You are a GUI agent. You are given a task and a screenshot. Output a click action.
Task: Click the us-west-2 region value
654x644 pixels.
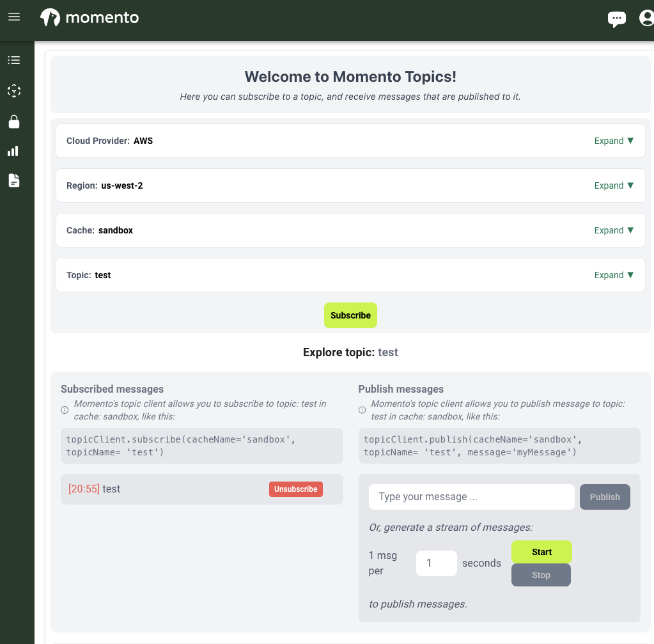(x=122, y=185)
